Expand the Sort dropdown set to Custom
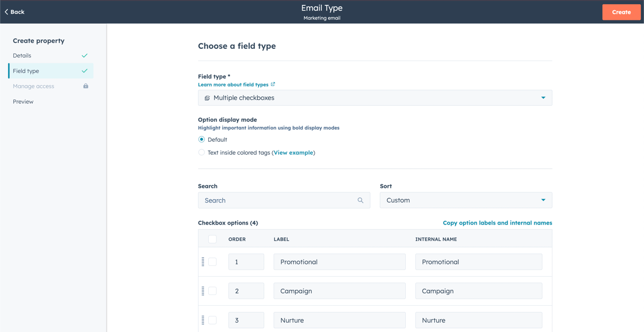The width and height of the screenshot is (644, 332). (465, 200)
